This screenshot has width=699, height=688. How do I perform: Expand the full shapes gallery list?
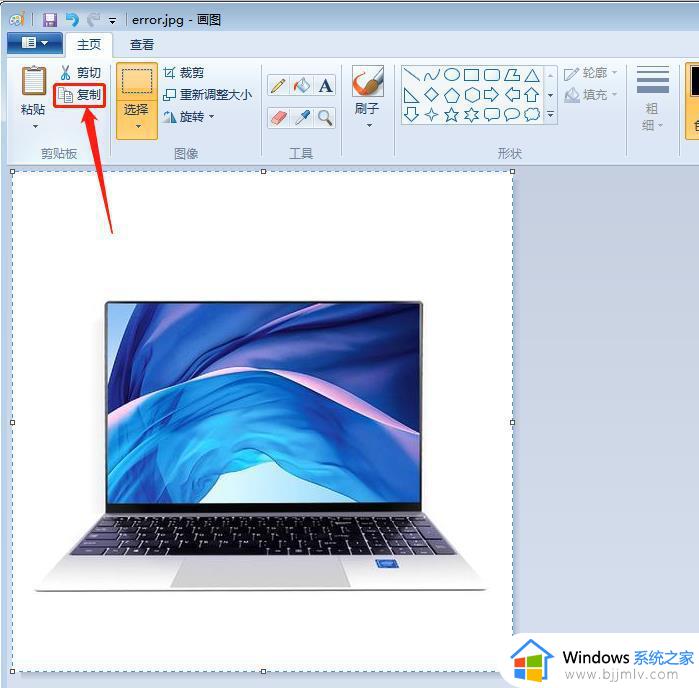[551, 115]
